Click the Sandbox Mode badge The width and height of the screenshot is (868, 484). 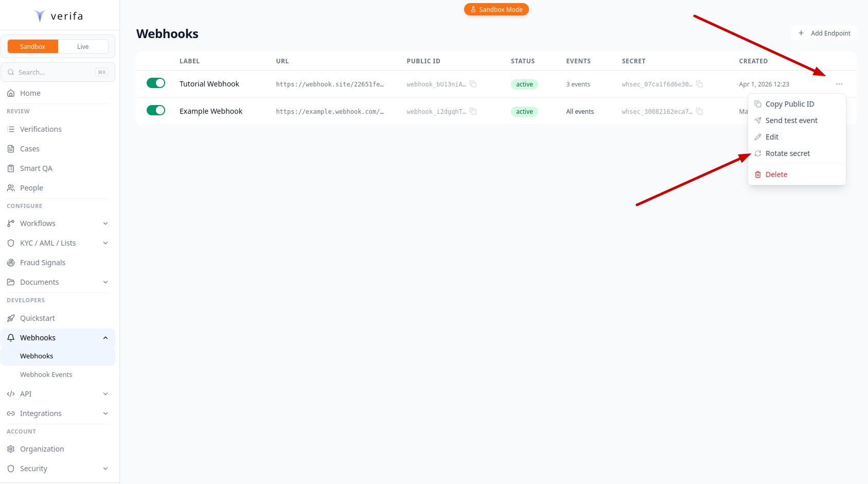pyautogui.click(x=496, y=9)
